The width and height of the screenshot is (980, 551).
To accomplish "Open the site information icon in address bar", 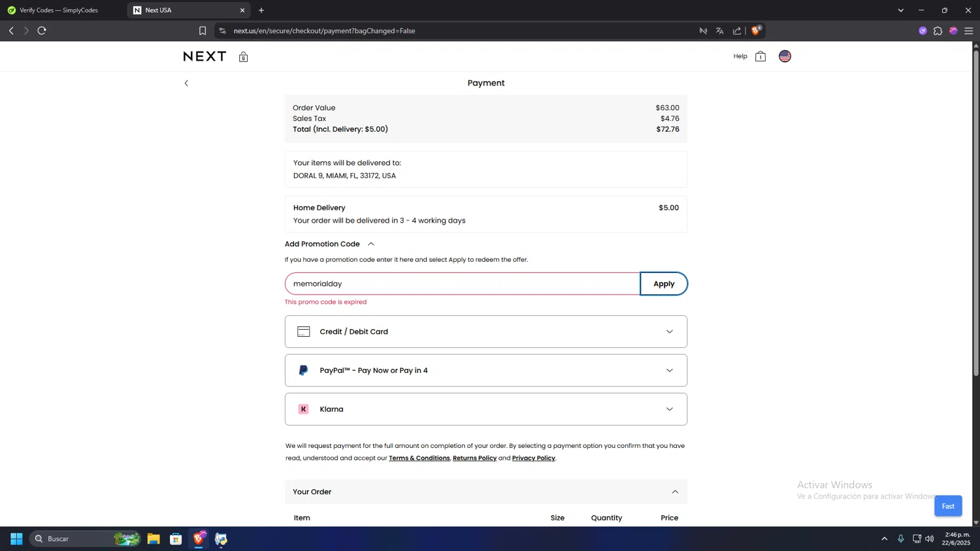I will (x=222, y=31).
